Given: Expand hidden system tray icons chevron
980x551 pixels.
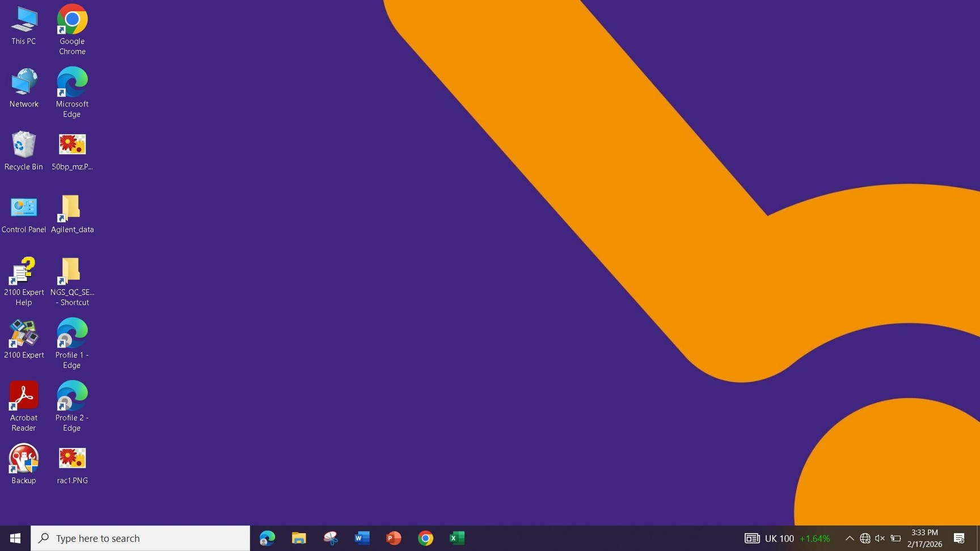Looking at the screenshot, I should click(x=850, y=538).
